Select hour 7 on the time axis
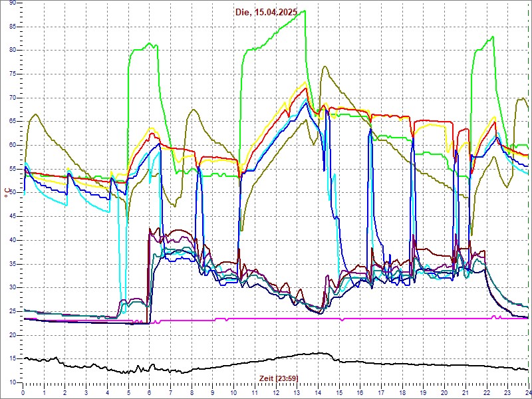Image resolution: width=532 pixels, height=399 pixels. point(171,392)
